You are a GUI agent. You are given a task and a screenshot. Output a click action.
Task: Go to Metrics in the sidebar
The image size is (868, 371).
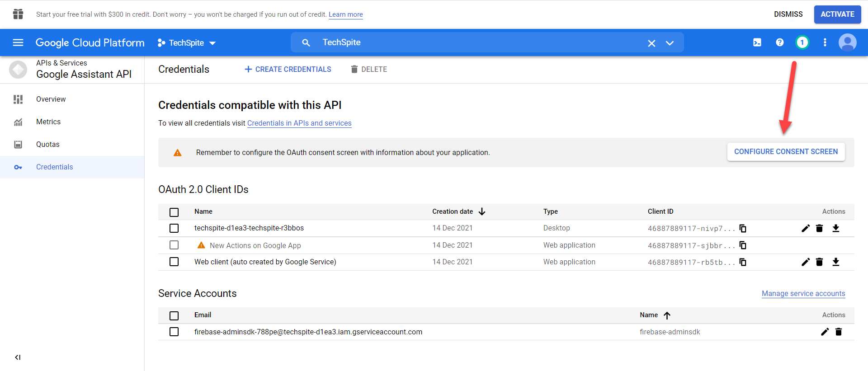(x=48, y=122)
